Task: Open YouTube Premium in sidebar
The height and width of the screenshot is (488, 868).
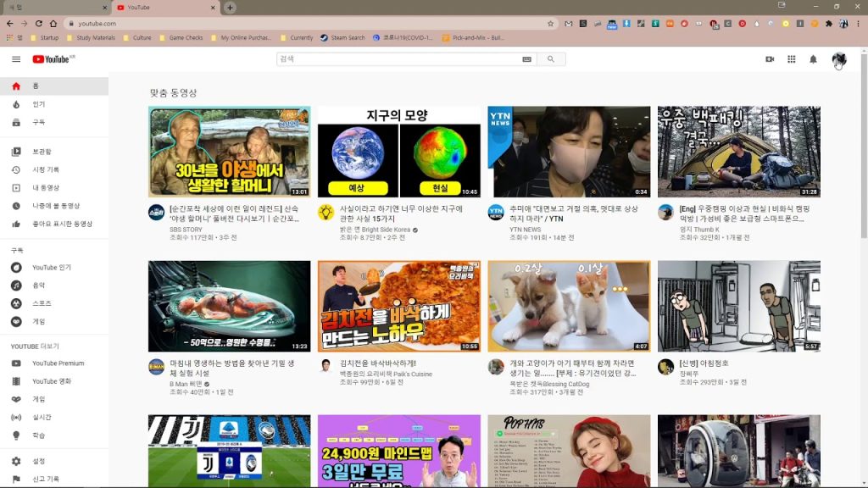Action: (x=58, y=363)
